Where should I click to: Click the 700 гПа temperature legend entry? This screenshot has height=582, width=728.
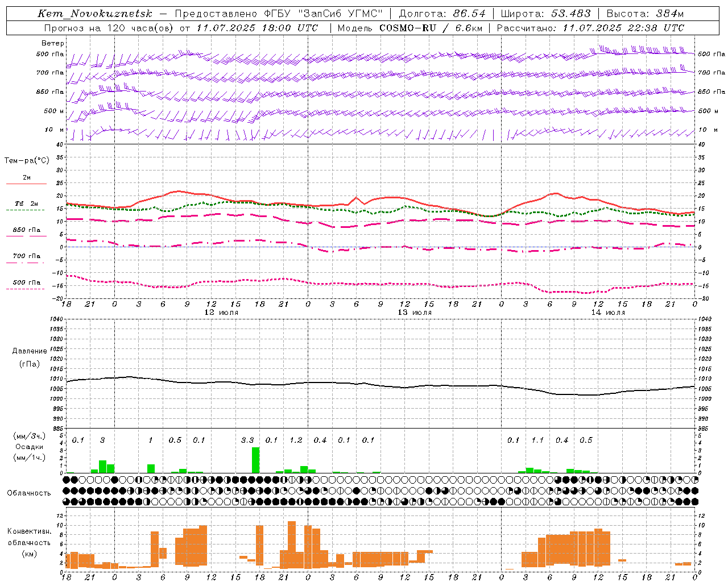click(x=27, y=256)
